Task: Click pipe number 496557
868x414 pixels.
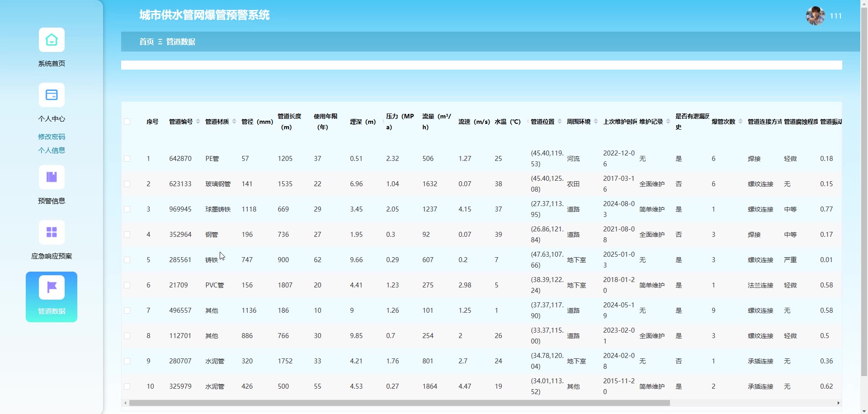Action: click(x=180, y=310)
